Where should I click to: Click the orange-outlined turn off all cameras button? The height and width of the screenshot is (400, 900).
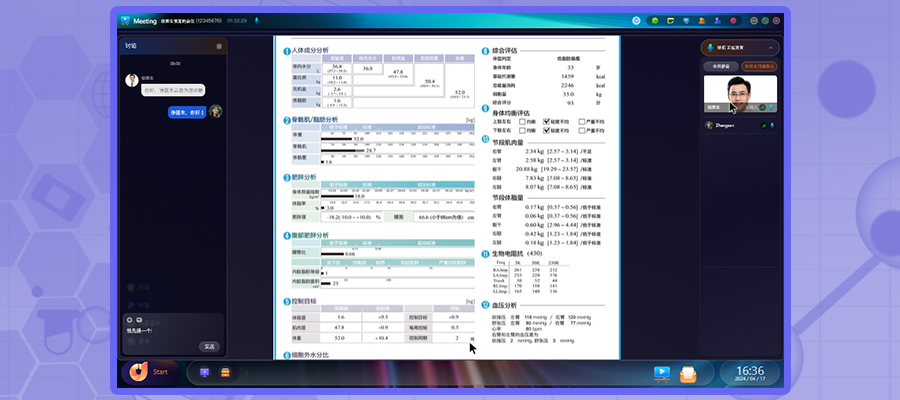(x=760, y=65)
